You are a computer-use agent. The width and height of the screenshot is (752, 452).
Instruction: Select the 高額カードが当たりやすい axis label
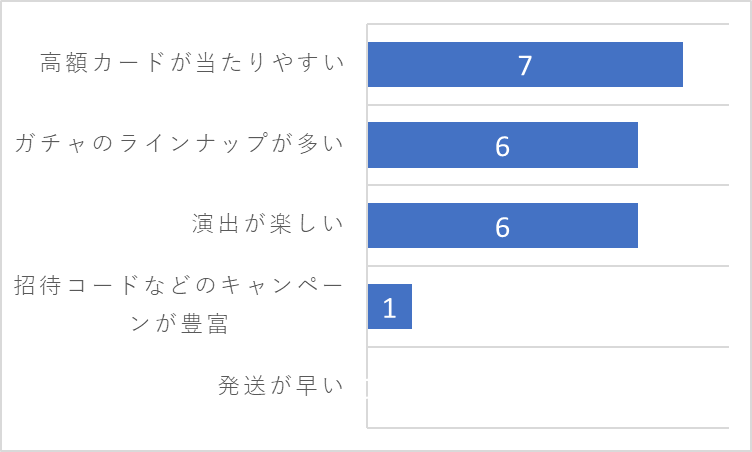tap(192, 62)
